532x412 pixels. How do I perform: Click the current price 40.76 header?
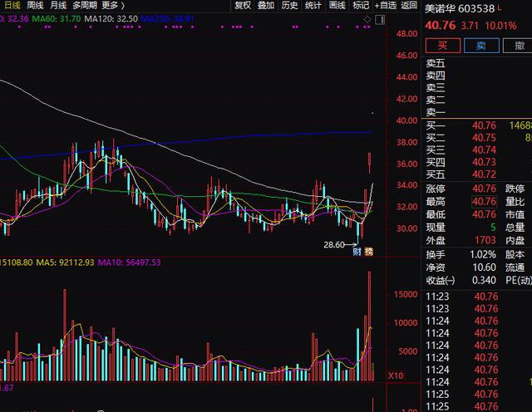click(x=440, y=26)
